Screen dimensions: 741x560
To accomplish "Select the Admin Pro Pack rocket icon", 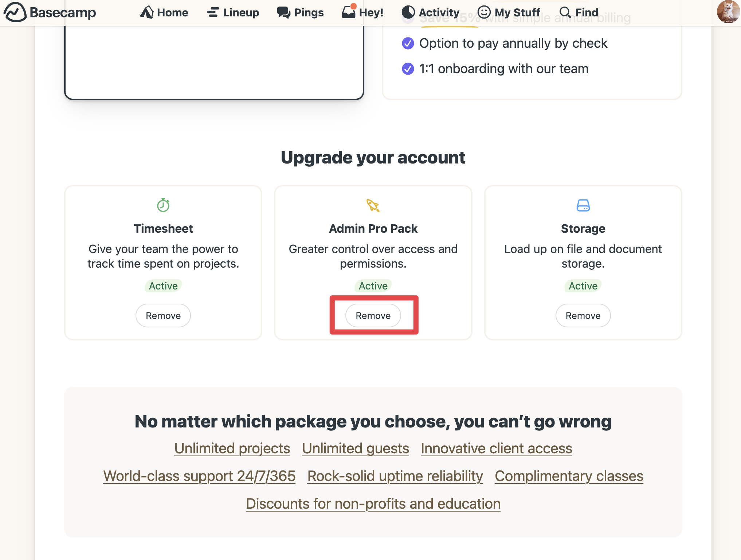I will [373, 205].
